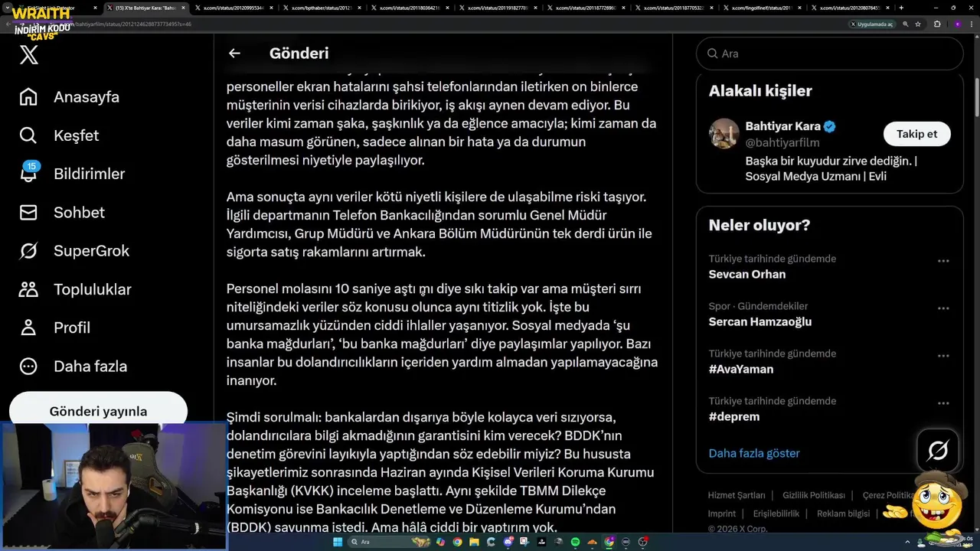Click the Gönderi yayınla button
980x551 pixels.
point(98,410)
